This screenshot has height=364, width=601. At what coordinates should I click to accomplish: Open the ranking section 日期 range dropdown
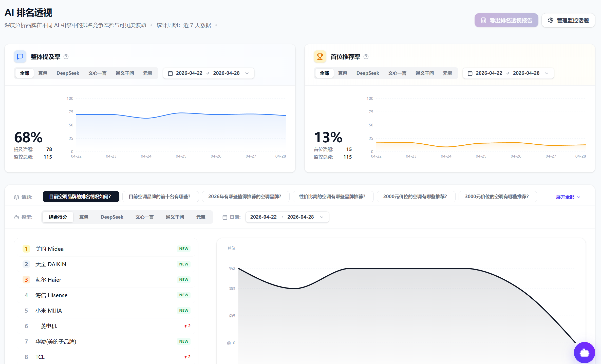click(x=287, y=217)
